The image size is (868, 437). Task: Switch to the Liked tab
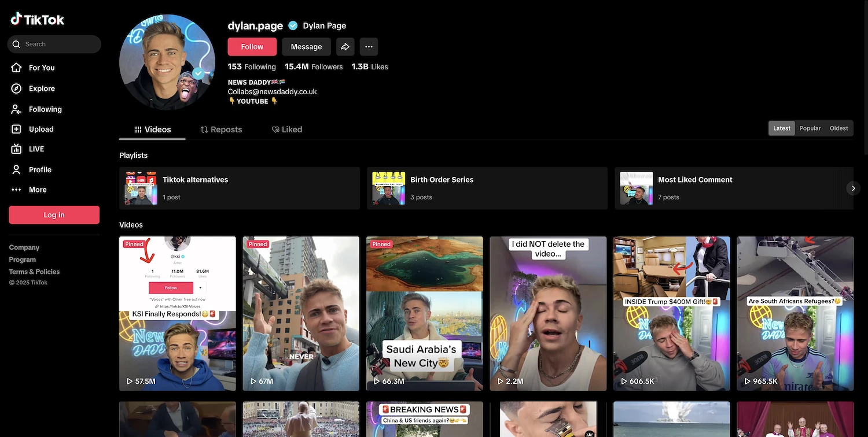[x=287, y=129]
